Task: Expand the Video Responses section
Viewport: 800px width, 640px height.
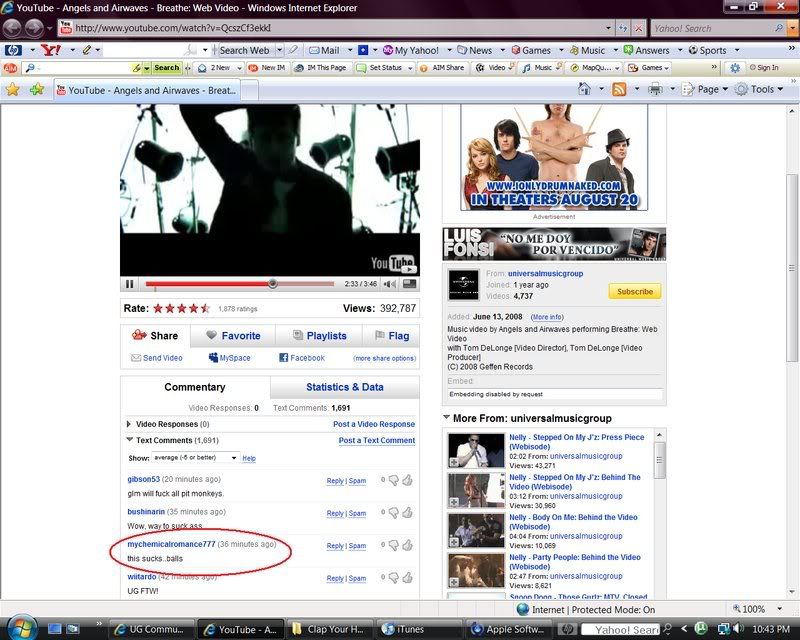Action: point(129,424)
